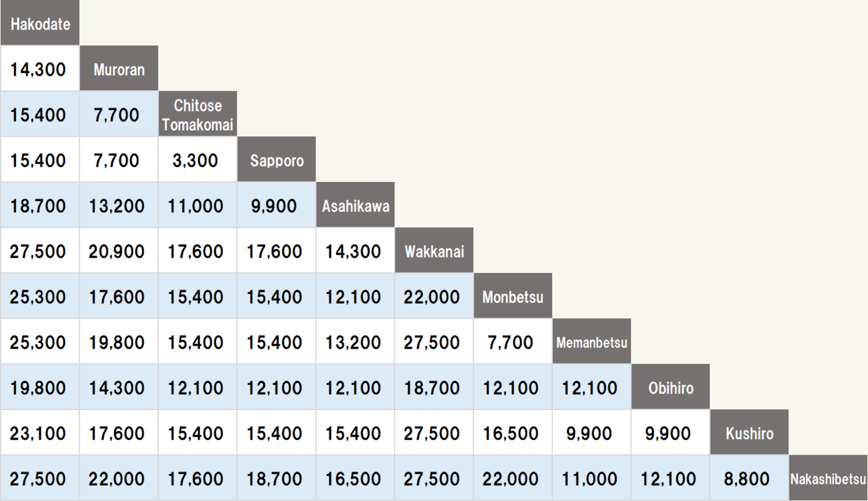Select the Wakkanai city label
The height and width of the screenshot is (501, 868).
click(x=434, y=251)
